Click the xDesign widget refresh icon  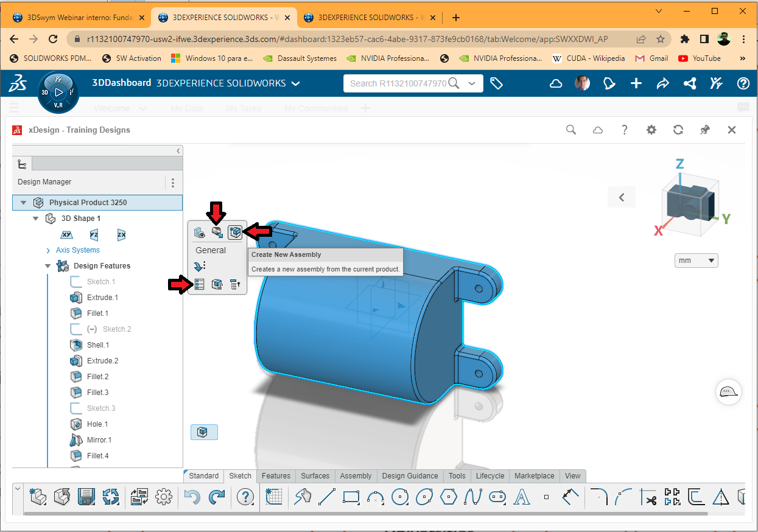[678, 130]
